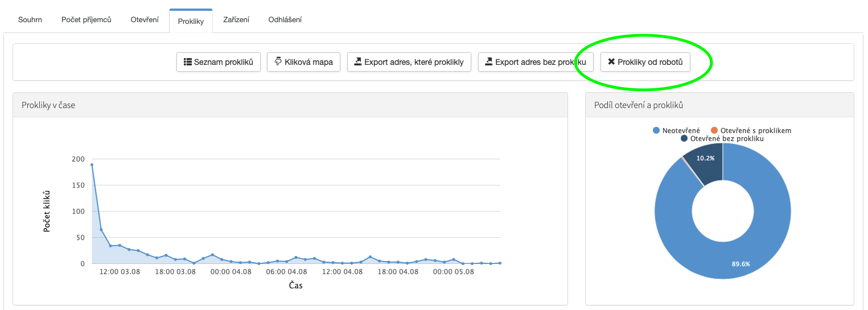Click the list icon on Seznam prokliků
Image resolution: width=868 pixels, height=310 pixels.
click(x=187, y=62)
